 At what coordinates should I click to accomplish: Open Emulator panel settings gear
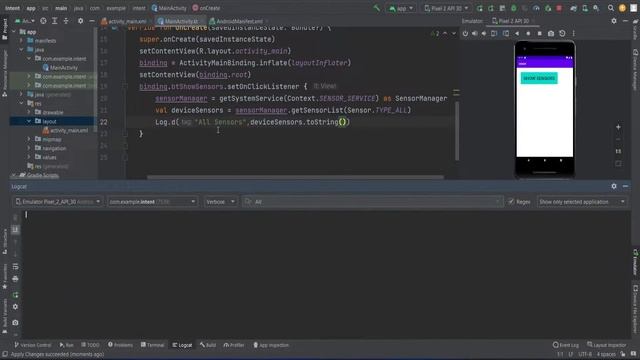614,21
